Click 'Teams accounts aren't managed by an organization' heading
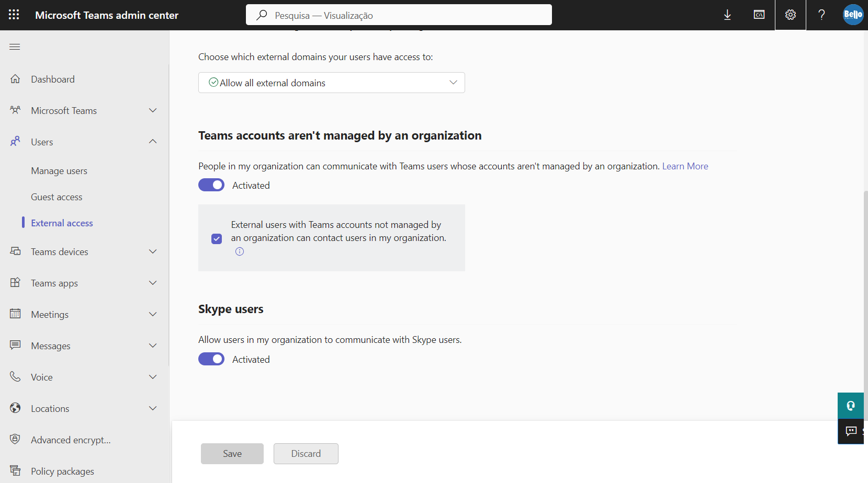This screenshot has height=483, width=868. pos(340,135)
